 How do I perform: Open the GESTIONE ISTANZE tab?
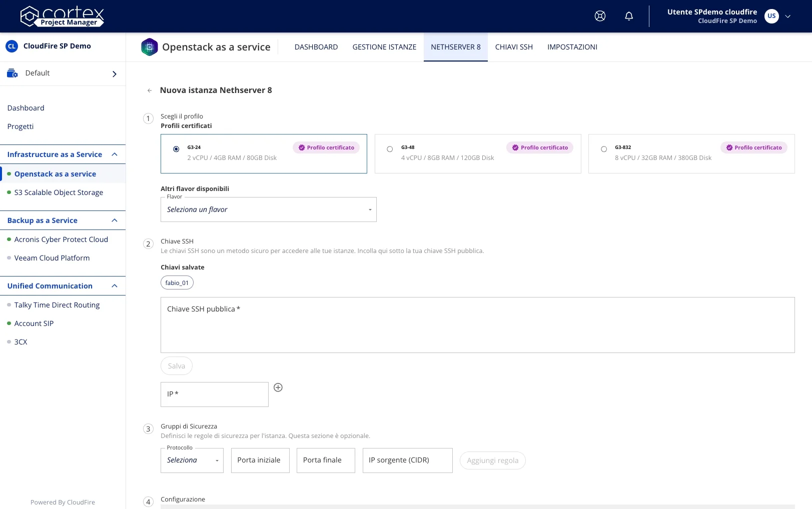coord(384,46)
